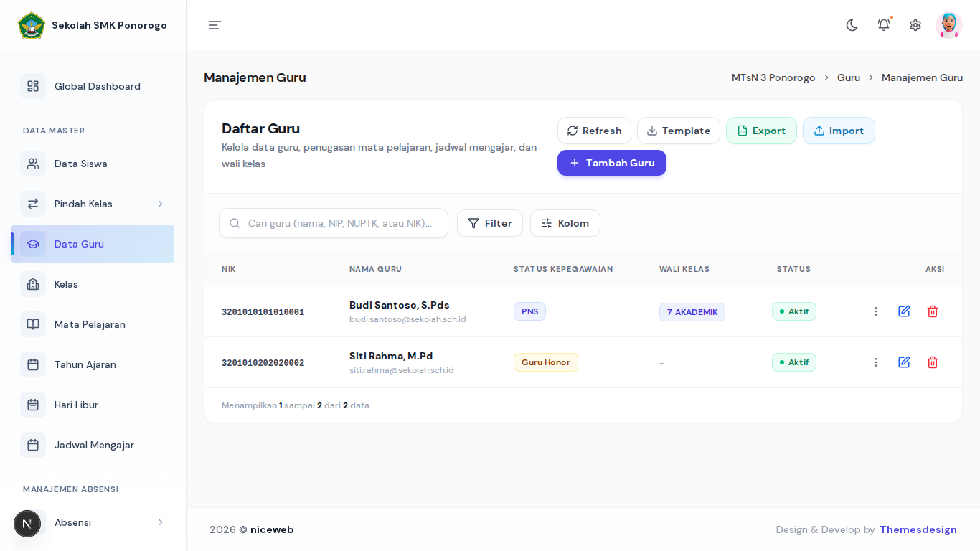
Task: Click the Import button
Action: (x=839, y=131)
